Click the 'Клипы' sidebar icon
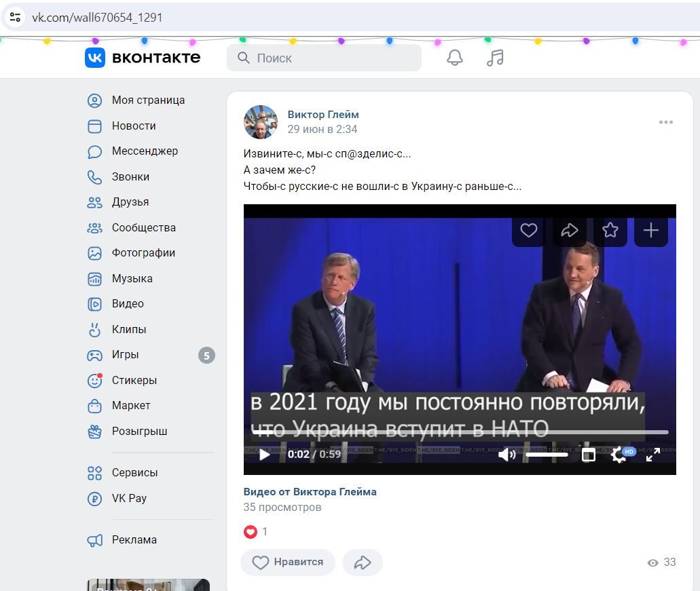700x591 pixels. click(x=94, y=330)
